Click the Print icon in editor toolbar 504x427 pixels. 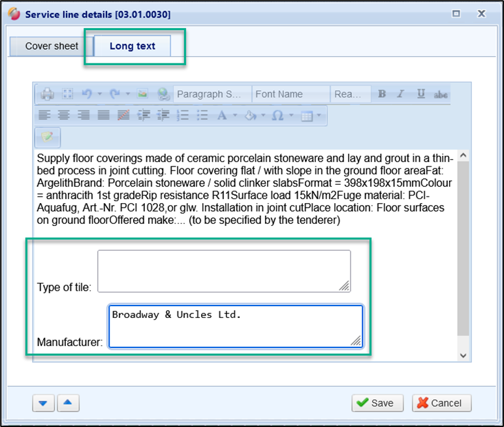(x=47, y=94)
